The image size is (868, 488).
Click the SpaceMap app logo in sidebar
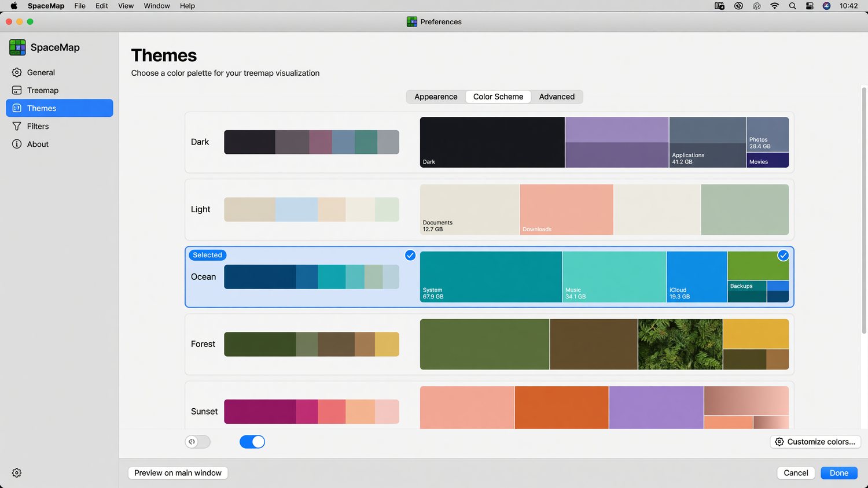pos(17,47)
